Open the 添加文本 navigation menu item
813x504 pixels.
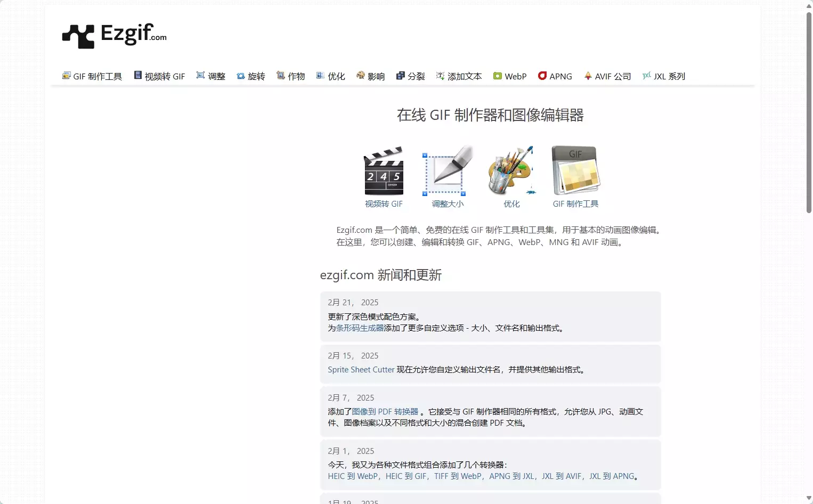459,76
